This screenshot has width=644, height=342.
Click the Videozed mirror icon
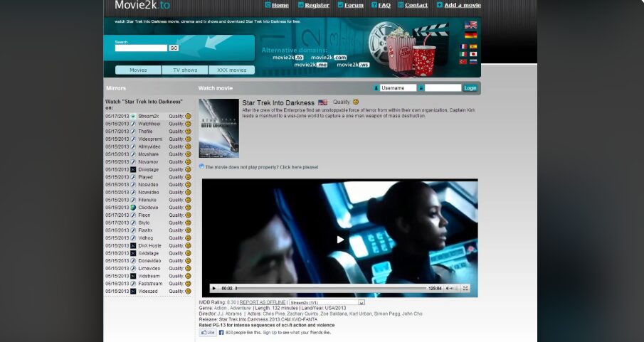133,292
